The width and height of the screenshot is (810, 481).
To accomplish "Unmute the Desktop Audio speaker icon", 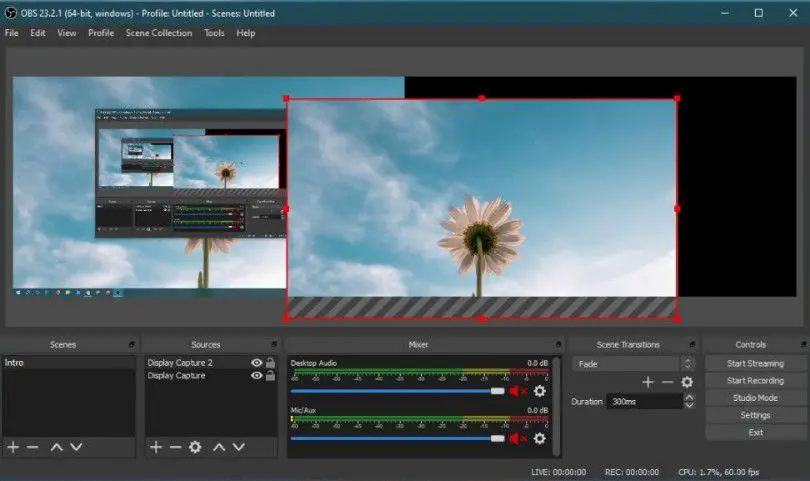I will 517,391.
